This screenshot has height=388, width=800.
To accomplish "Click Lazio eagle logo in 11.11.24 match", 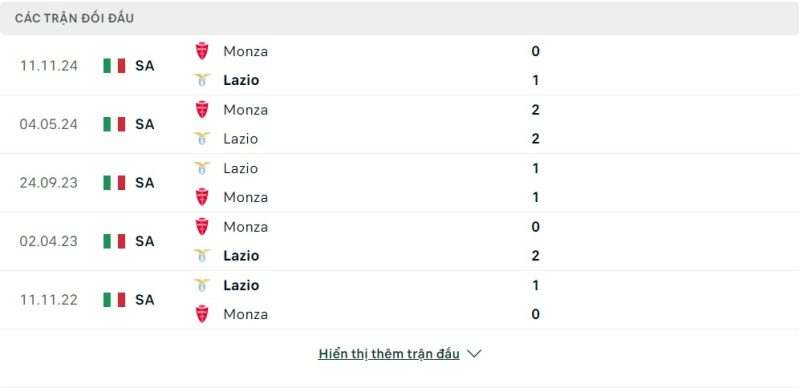I will (202, 80).
